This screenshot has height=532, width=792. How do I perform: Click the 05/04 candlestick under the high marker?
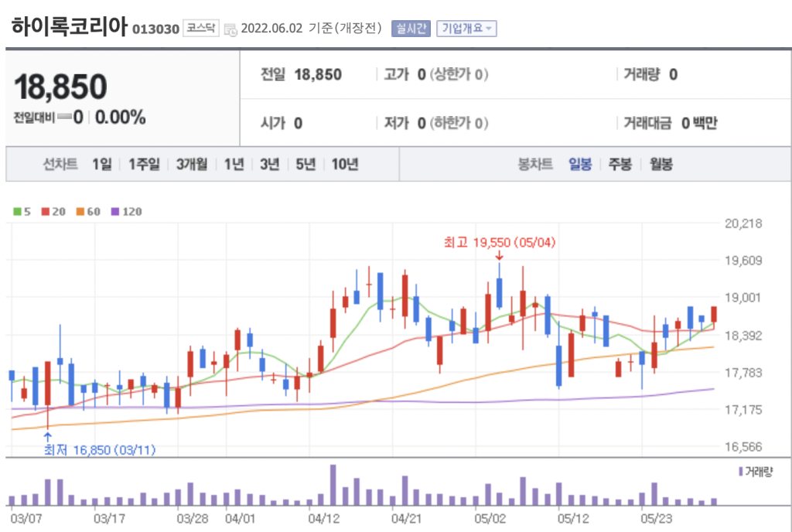(500, 293)
